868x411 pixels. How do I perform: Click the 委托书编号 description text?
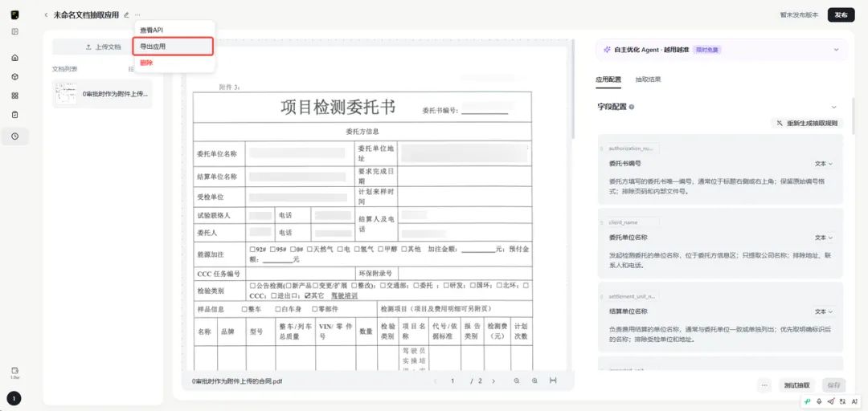tap(718, 186)
